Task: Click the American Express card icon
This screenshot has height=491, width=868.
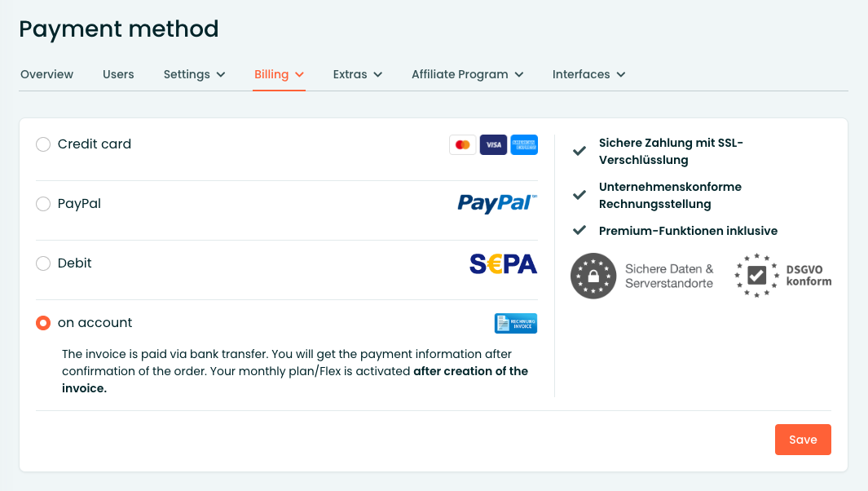Action: [524, 144]
